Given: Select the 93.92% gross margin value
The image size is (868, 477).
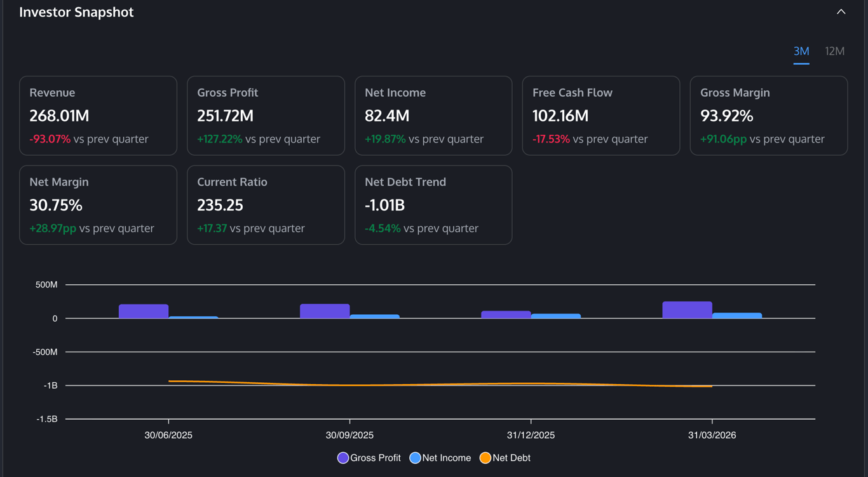Looking at the screenshot, I should pyautogui.click(x=727, y=116).
